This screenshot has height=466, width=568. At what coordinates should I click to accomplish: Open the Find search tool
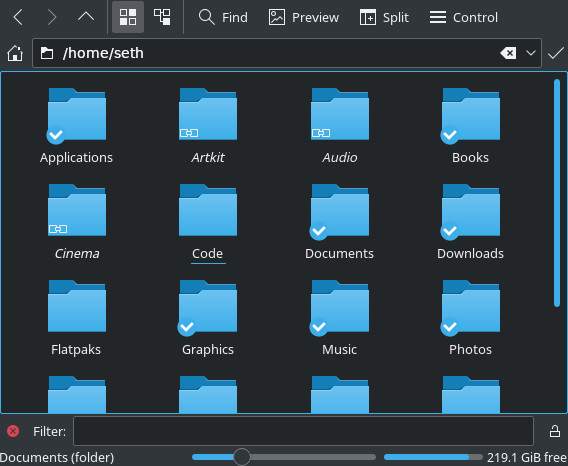point(223,17)
